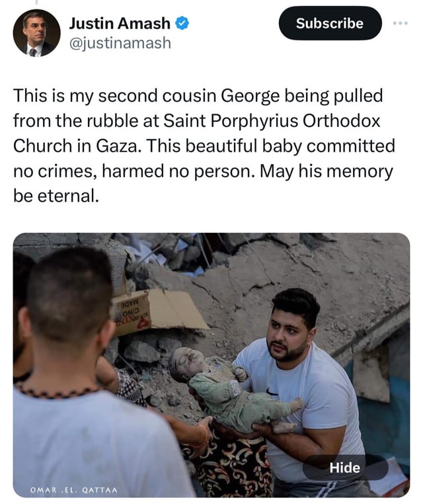Click the Justin Amash display name
Image resolution: width=423 pixels, height=504 pixels.
(x=120, y=23)
